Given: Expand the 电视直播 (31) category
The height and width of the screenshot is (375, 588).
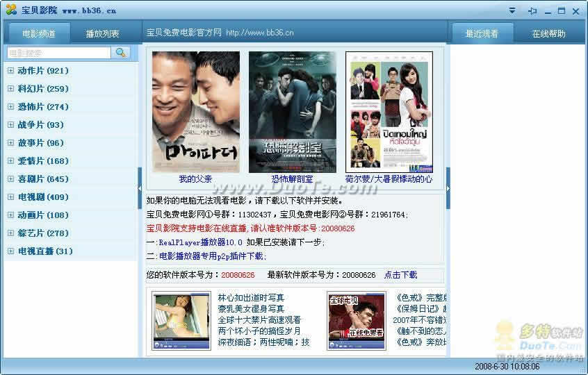Looking at the screenshot, I should 10,251.
